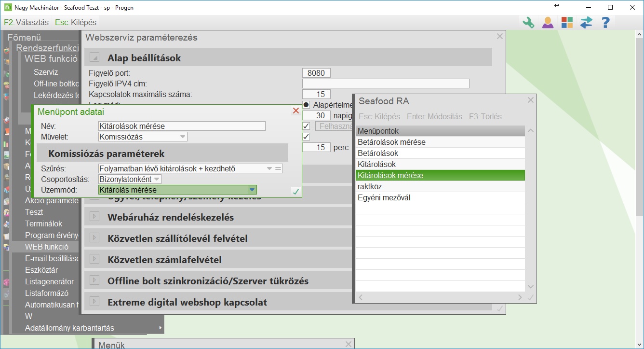Click the Kapcsolatok maximális száma field
The width and height of the screenshot is (644, 349).
316,94
